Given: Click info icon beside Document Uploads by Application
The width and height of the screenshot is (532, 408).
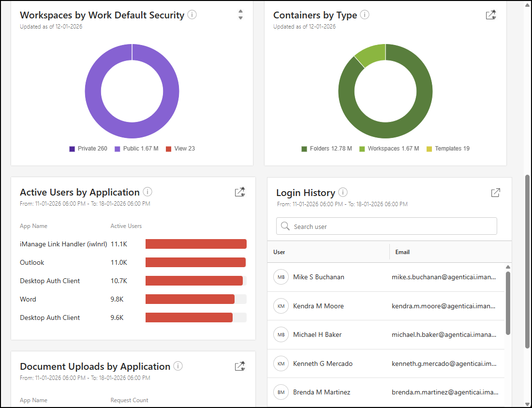Looking at the screenshot, I should click(178, 366).
